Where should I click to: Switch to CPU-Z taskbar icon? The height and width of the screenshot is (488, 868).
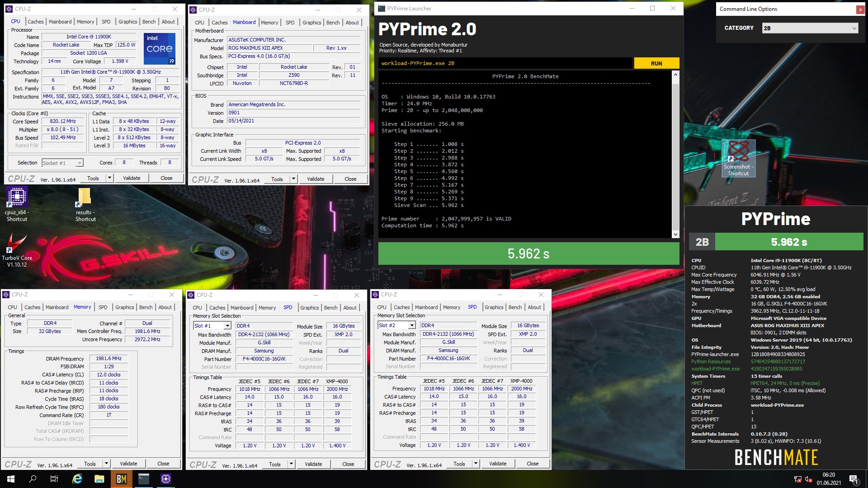166,479
